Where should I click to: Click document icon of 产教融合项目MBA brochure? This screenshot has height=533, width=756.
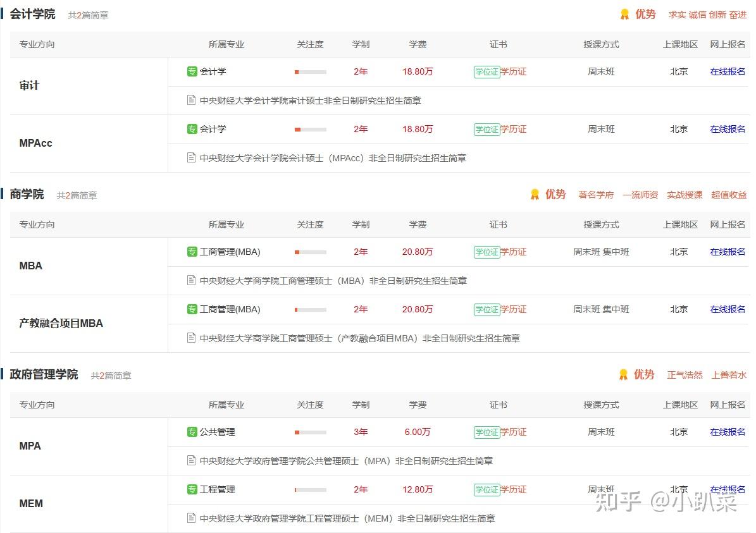pyautogui.click(x=192, y=338)
